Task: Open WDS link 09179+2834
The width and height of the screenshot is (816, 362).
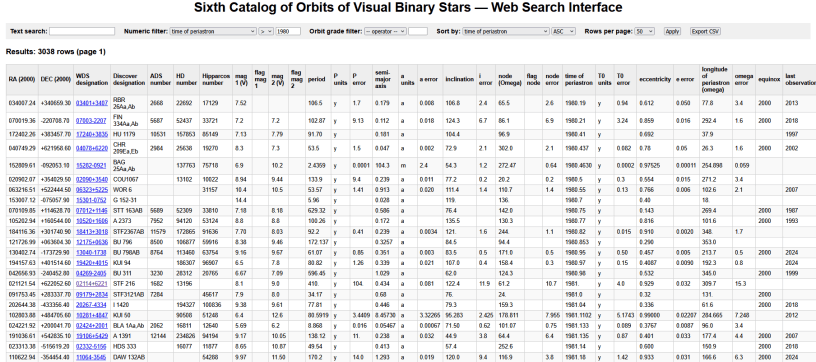Action: (92, 294)
